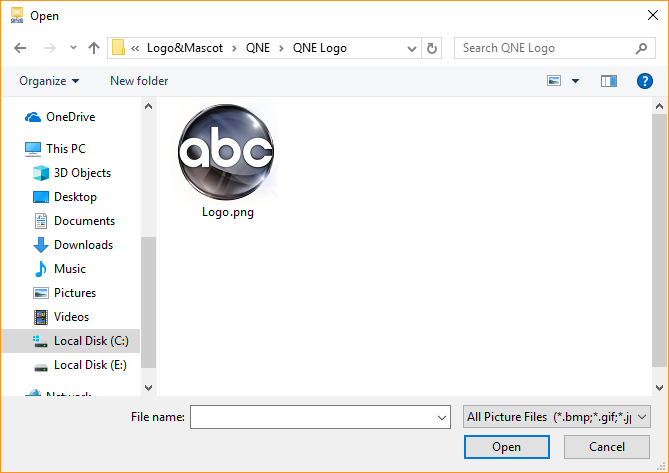669x473 pixels.
Task: Click the Documents page icon
Action: pos(41,221)
